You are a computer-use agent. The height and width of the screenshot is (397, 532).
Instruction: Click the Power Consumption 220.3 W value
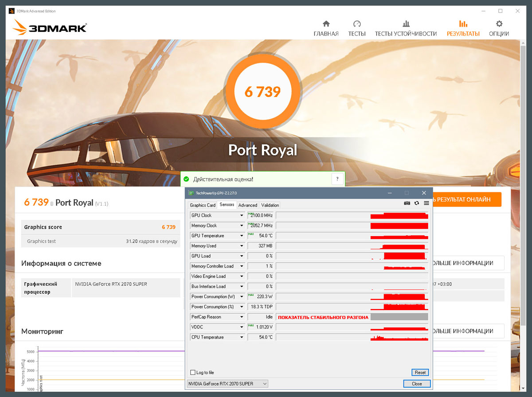(x=261, y=296)
